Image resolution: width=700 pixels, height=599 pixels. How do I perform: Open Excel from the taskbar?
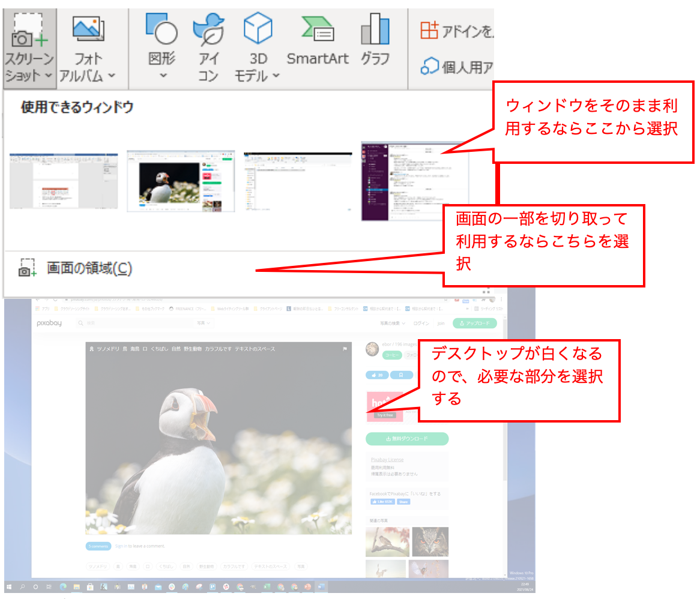(267, 586)
